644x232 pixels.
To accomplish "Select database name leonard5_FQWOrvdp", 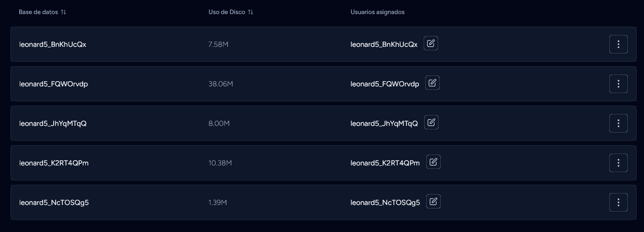I will click(54, 84).
